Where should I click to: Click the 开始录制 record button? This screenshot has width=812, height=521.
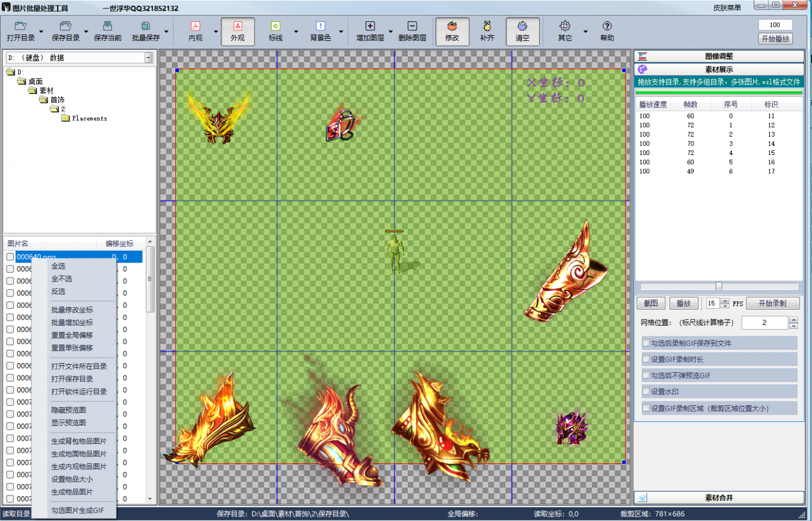point(773,303)
